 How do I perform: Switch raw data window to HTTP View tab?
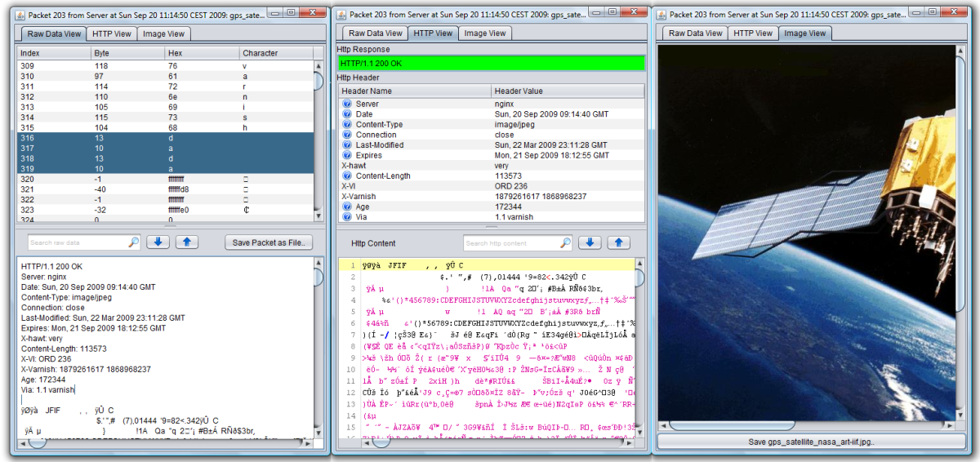tap(113, 33)
